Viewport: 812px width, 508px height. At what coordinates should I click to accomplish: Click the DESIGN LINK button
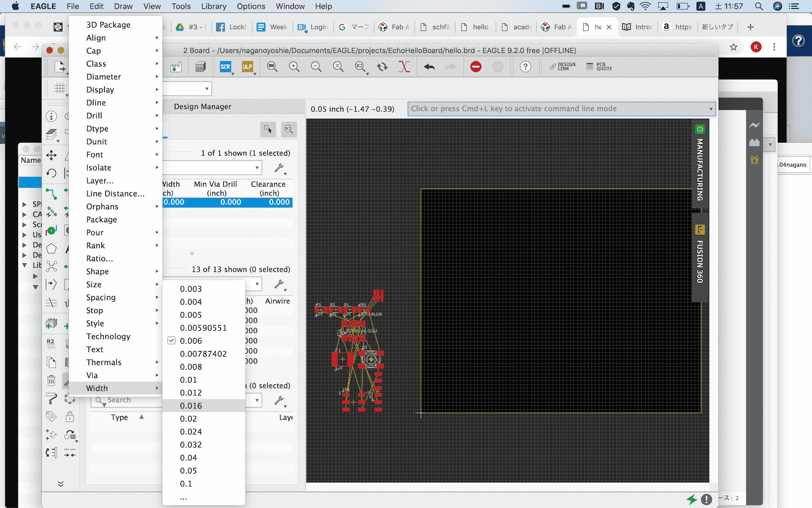(x=563, y=67)
